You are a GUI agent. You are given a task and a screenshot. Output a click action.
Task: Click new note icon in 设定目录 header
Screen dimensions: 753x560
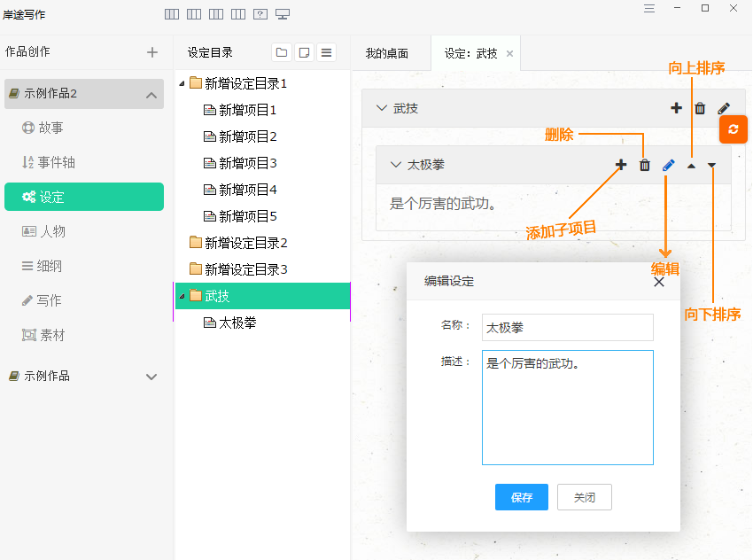pyautogui.click(x=304, y=52)
